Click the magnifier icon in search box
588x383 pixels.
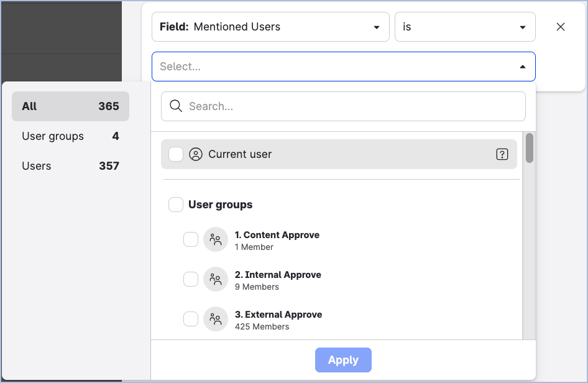pyautogui.click(x=176, y=106)
